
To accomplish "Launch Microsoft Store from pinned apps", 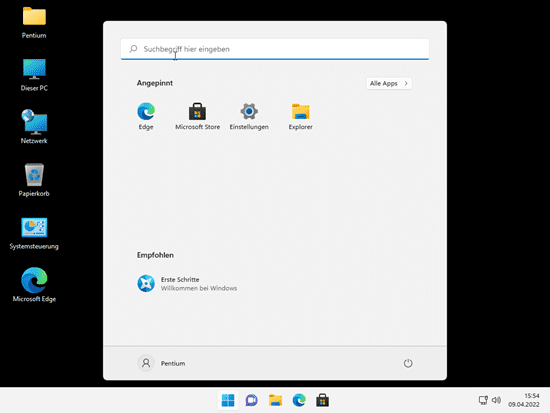I will click(197, 116).
